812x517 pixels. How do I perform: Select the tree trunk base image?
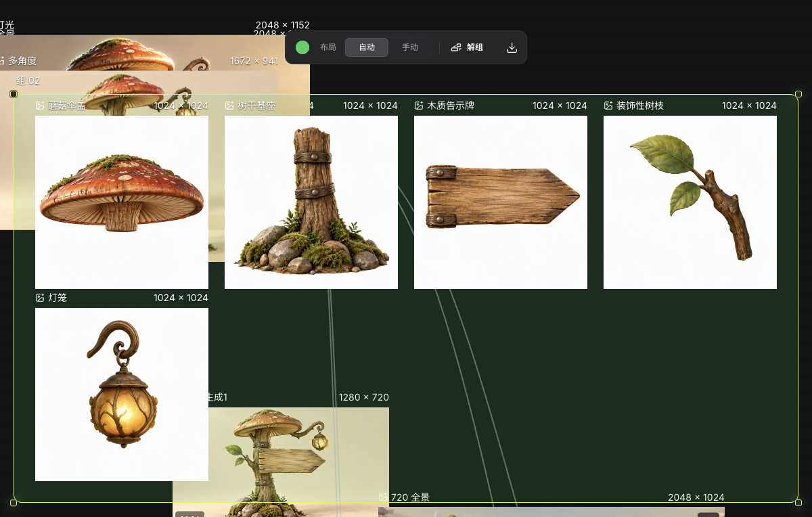pos(311,202)
